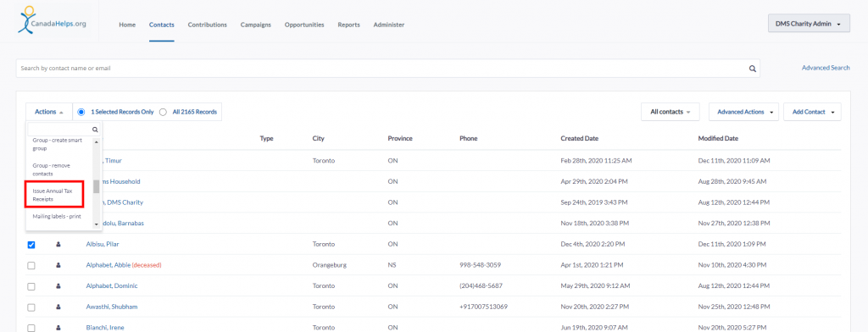Click created date Sep 24th, 2019 3:43 PM
The width and height of the screenshot is (868, 332).
click(x=594, y=202)
